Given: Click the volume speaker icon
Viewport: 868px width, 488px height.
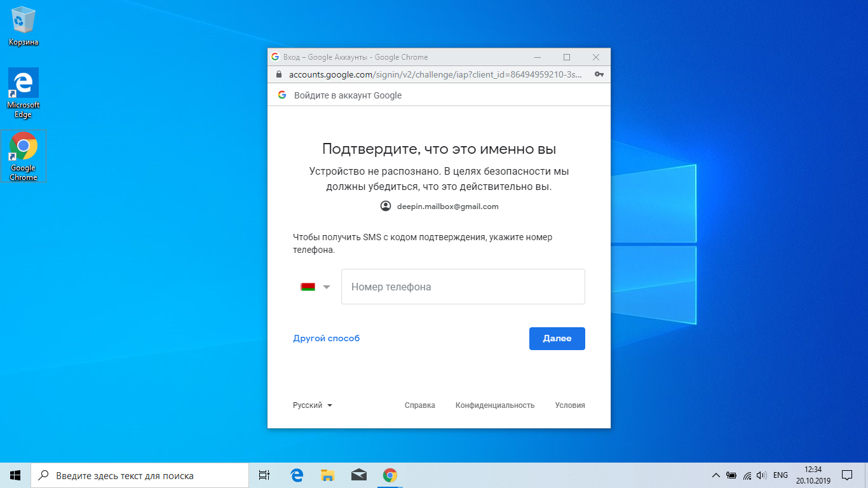Looking at the screenshot, I should tap(762, 475).
